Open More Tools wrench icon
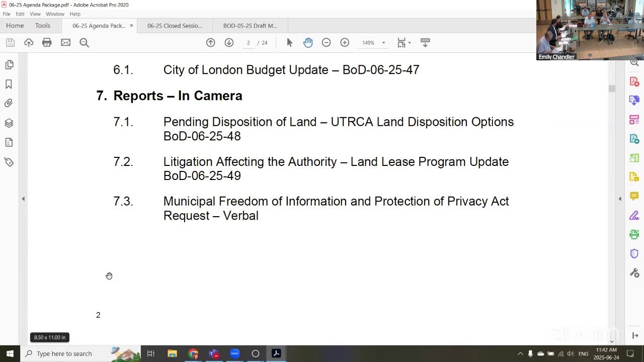This screenshot has width=644, height=362. pos(634,273)
